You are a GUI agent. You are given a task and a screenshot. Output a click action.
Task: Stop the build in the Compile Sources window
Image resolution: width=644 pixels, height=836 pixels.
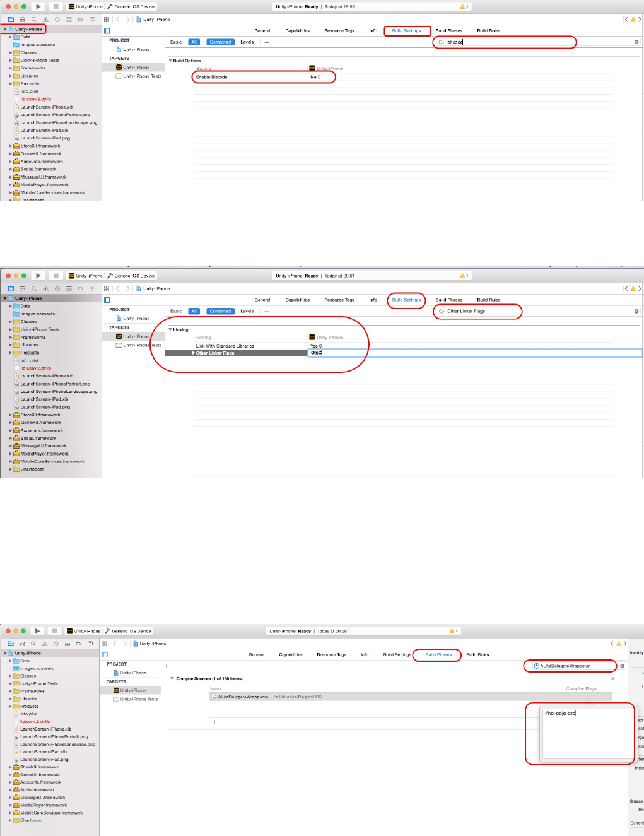tap(54, 631)
